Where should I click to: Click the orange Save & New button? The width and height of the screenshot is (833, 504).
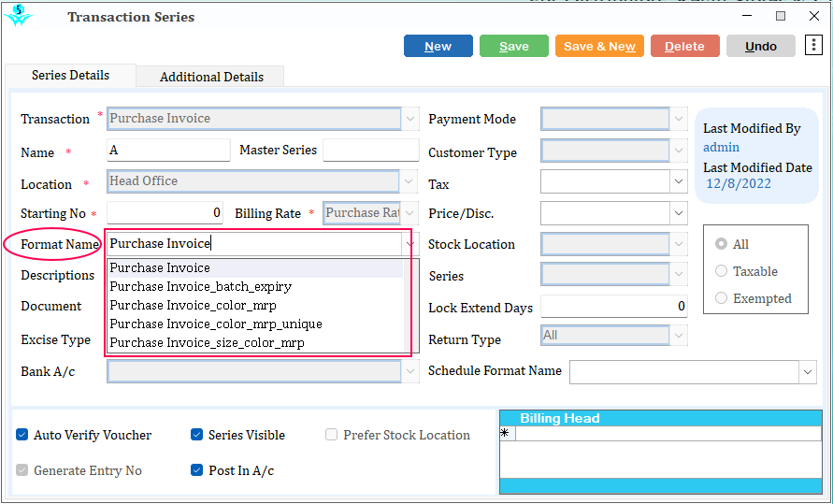(599, 46)
